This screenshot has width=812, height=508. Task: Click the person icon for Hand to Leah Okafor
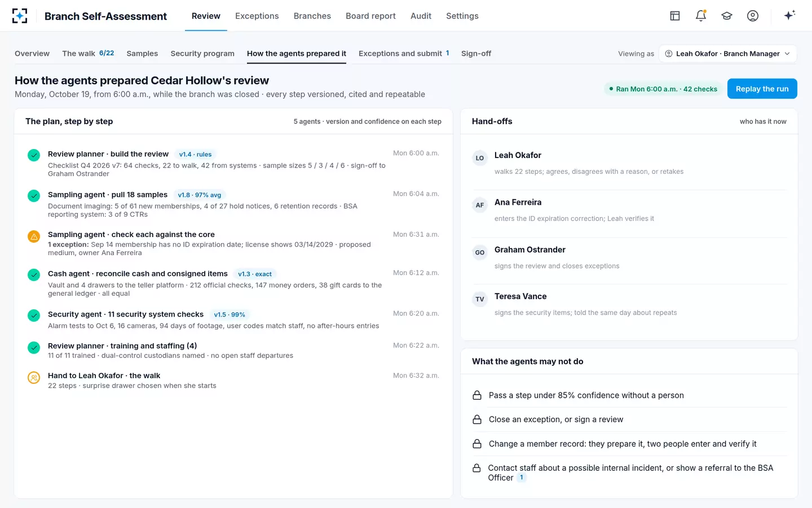34,377
